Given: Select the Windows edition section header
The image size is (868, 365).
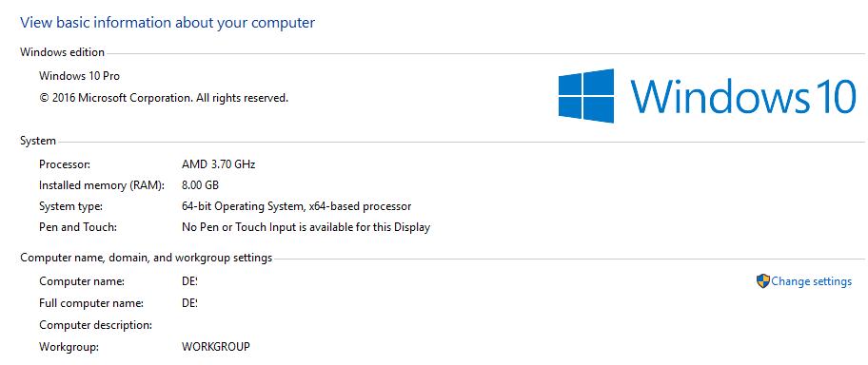Looking at the screenshot, I should pyautogui.click(x=62, y=52).
